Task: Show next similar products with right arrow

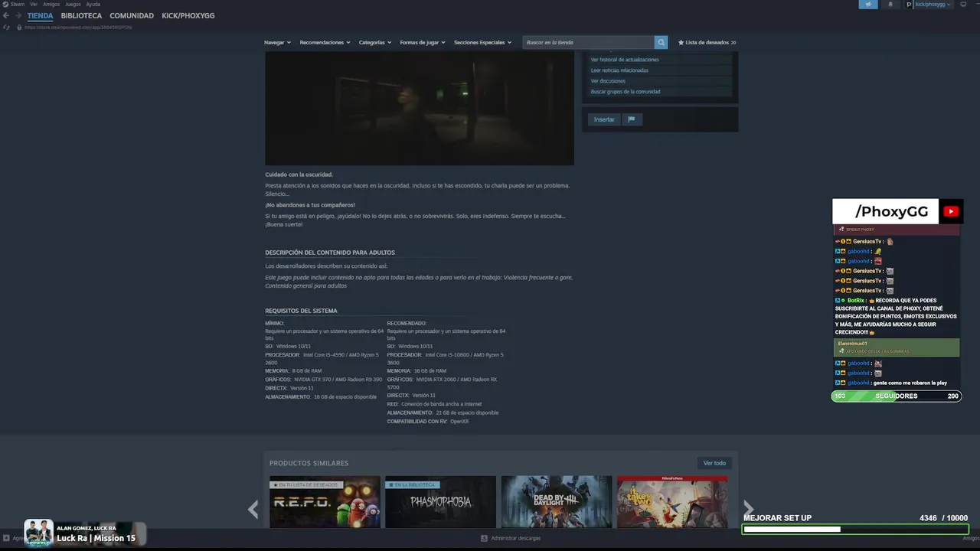Action: coord(748,509)
